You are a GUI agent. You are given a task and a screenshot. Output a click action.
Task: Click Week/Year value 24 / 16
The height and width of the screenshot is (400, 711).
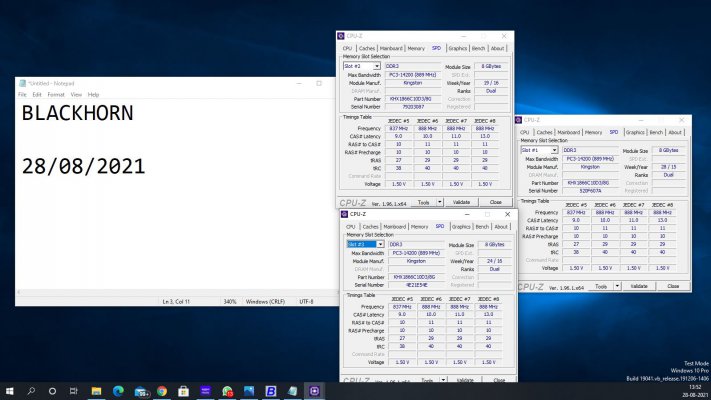(x=495, y=261)
